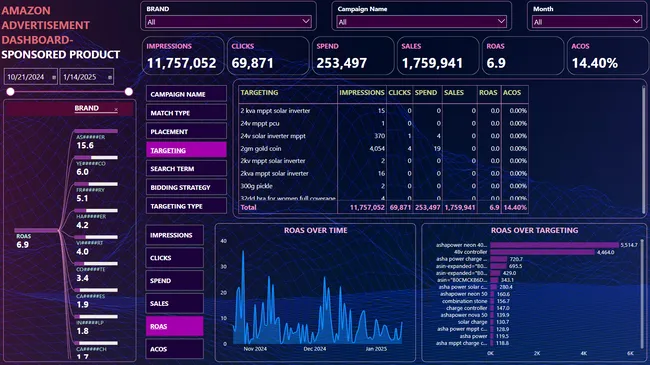Image resolution: width=650 pixels, height=365 pixels.
Task: Sort table by CLICKS column header
Action: [x=400, y=92]
